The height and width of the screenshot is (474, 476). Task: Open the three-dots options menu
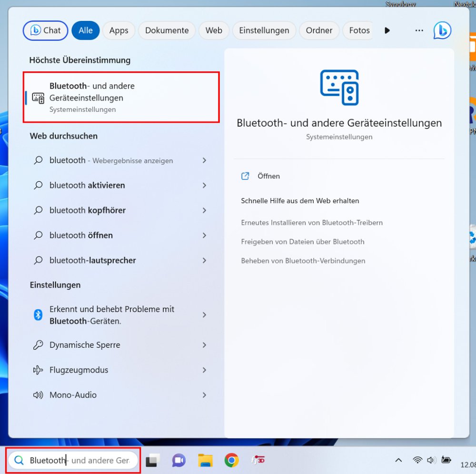tap(419, 30)
